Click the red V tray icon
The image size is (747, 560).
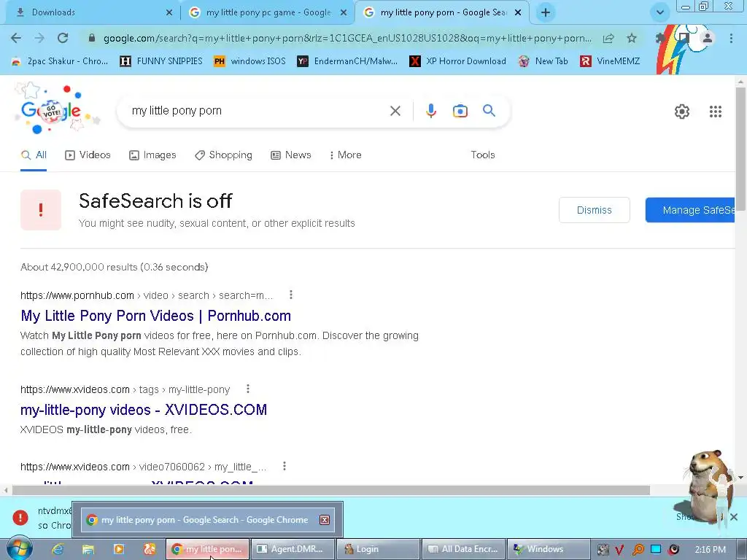coord(620,550)
